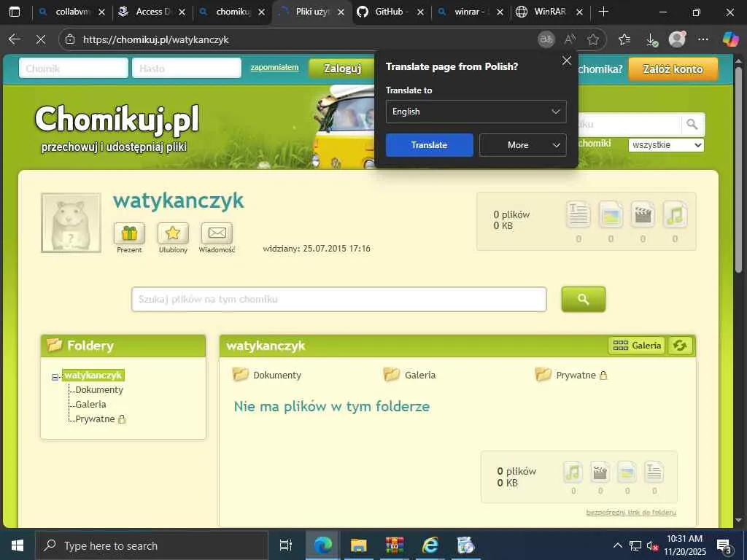Click the read aloud icon in address bar
This screenshot has width=747, height=560.
570,39
